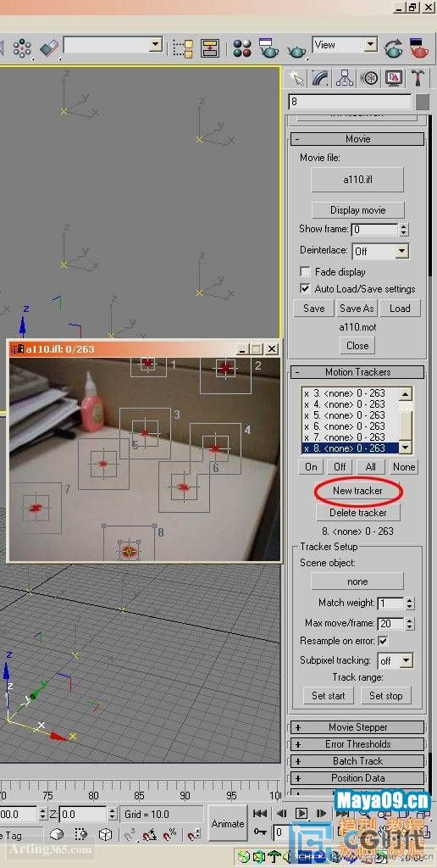This screenshot has width=437, height=868.
Task: Click the Set start button
Action: tap(329, 696)
